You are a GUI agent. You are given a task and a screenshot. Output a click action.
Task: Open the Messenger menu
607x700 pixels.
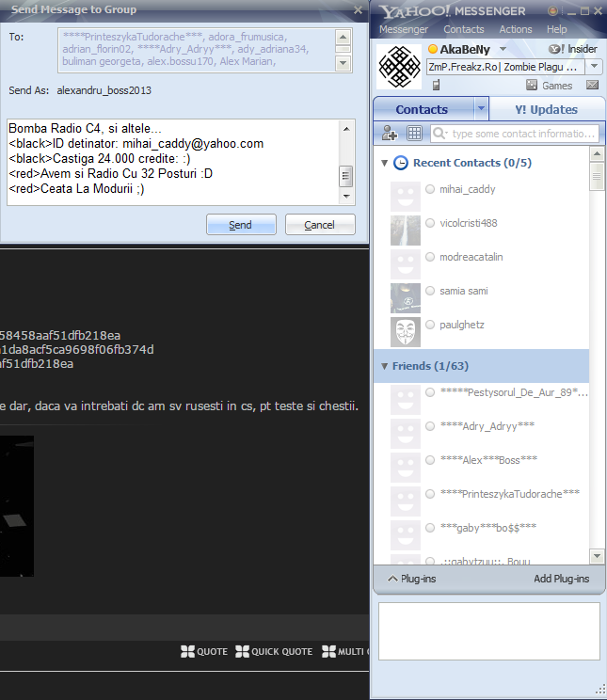[x=404, y=29]
